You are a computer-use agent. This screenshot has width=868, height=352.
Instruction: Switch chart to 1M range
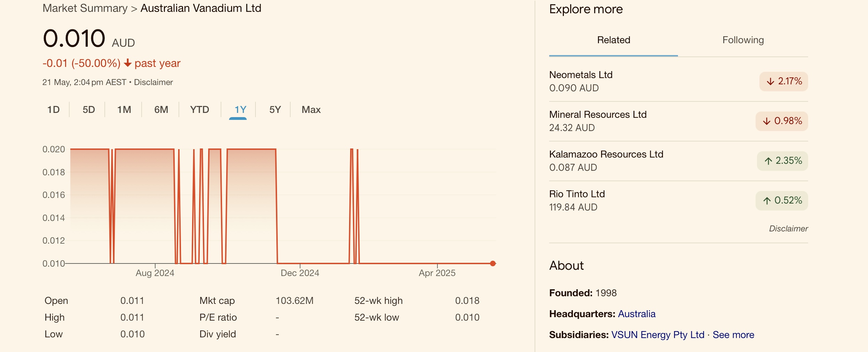[x=124, y=110]
